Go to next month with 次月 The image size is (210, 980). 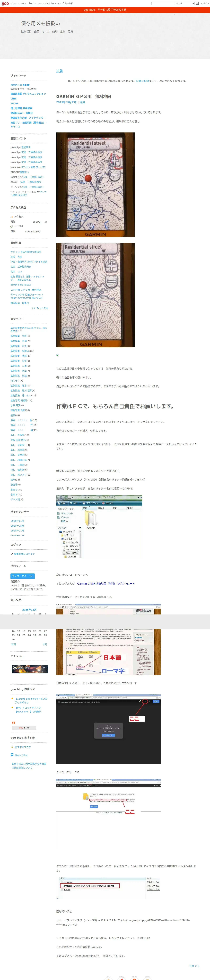pos(45,645)
